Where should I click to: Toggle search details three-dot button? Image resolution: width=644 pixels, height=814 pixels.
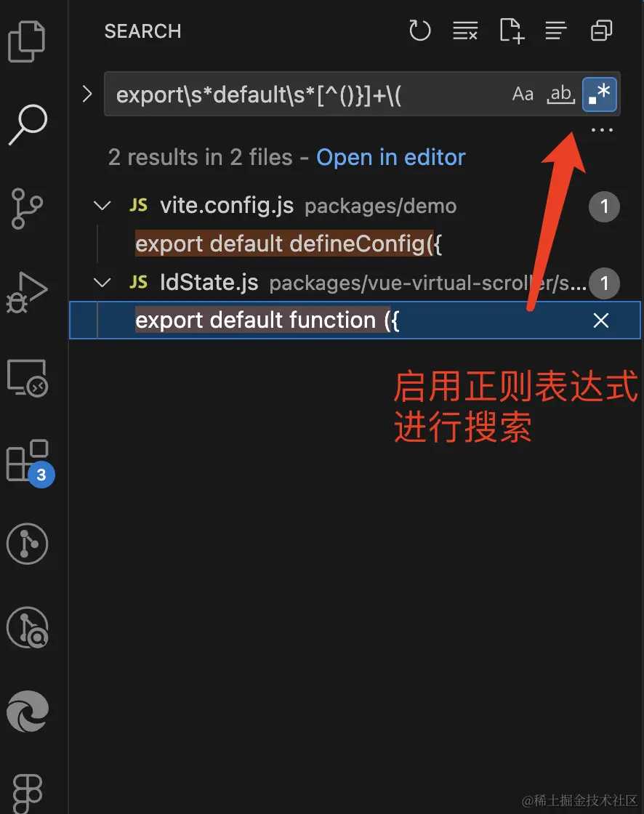coord(602,130)
